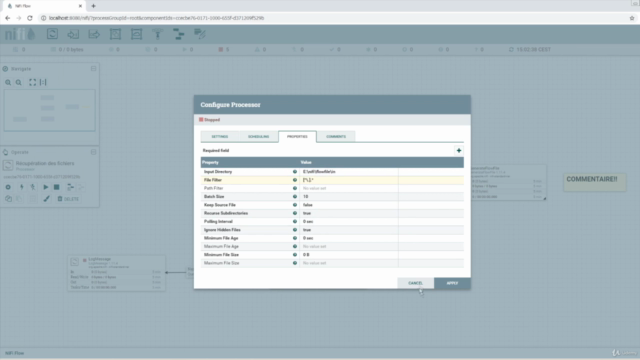
Task: Edit the Batch Size value 10
Action: [x=349, y=197]
